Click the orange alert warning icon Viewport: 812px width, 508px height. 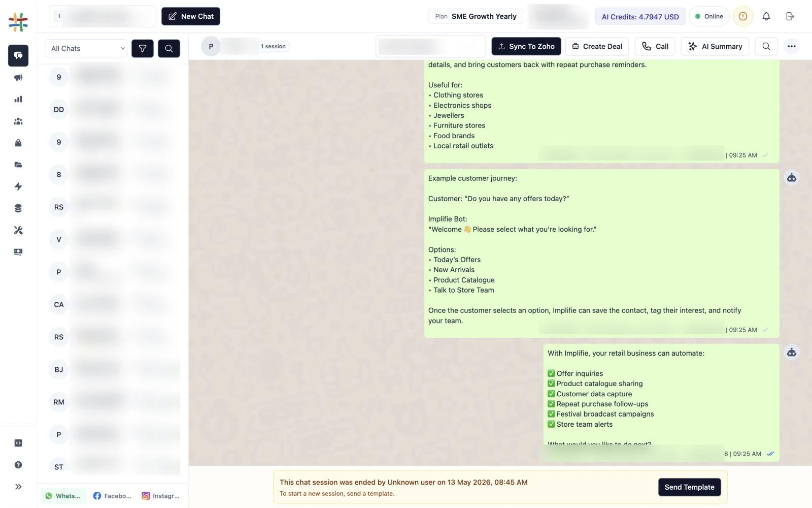[743, 16]
